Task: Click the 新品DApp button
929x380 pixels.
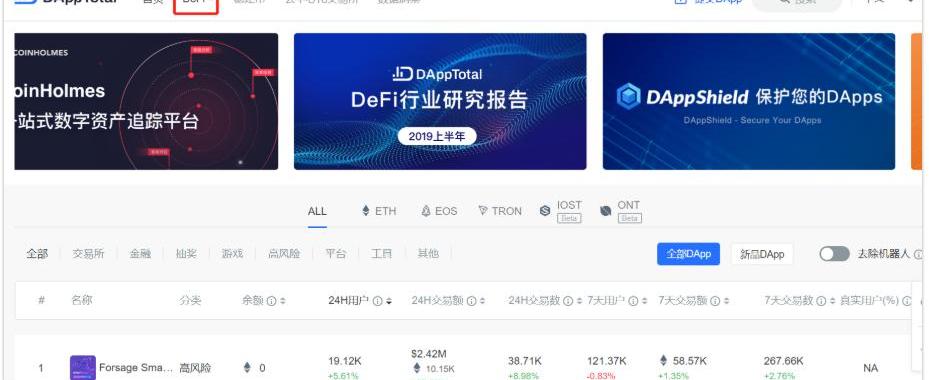Action: 762,254
